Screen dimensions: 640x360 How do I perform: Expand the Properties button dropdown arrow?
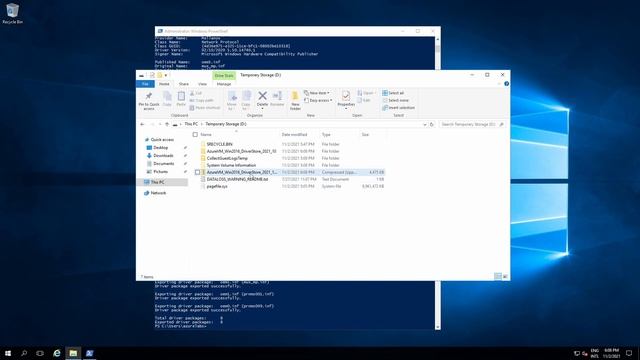(346, 109)
